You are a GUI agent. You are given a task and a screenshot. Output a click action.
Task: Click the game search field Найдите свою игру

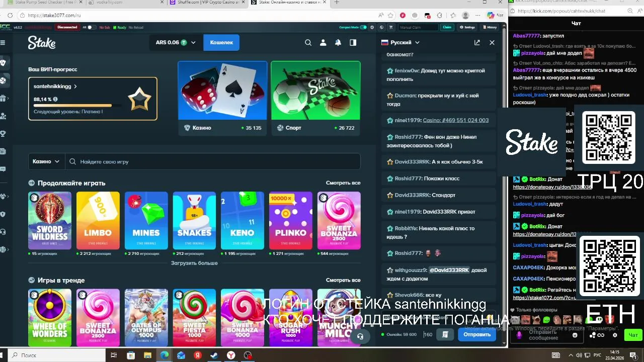[213, 161]
